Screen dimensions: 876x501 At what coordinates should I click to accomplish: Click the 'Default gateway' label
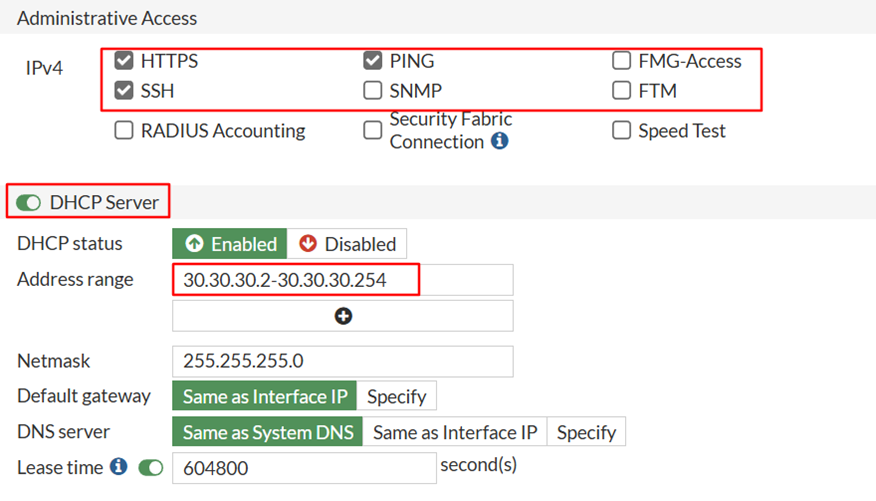(x=84, y=395)
